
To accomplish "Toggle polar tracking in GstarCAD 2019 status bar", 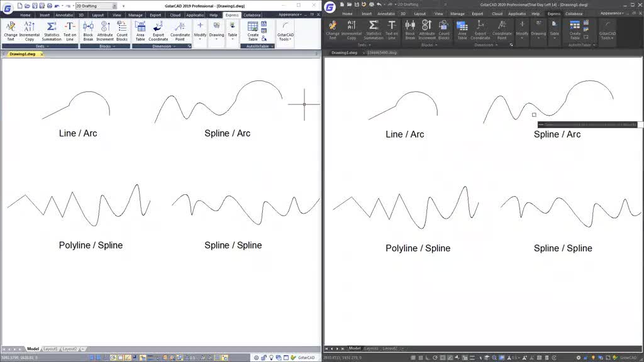I will click(x=113, y=358).
